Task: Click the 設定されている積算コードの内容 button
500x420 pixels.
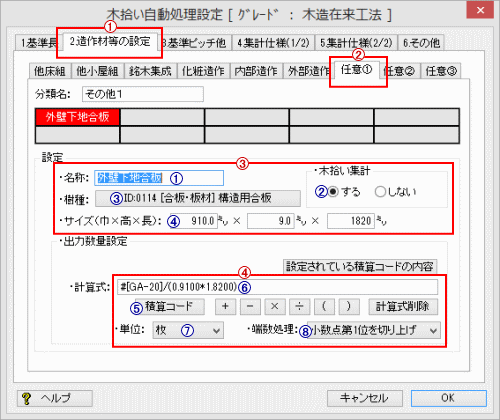Action: click(x=360, y=266)
